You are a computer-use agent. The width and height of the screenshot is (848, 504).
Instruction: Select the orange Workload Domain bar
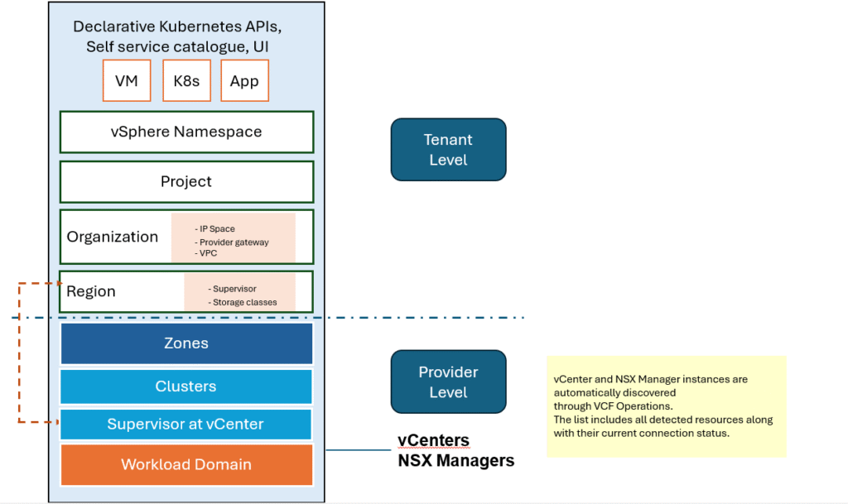tap(186, 464)
